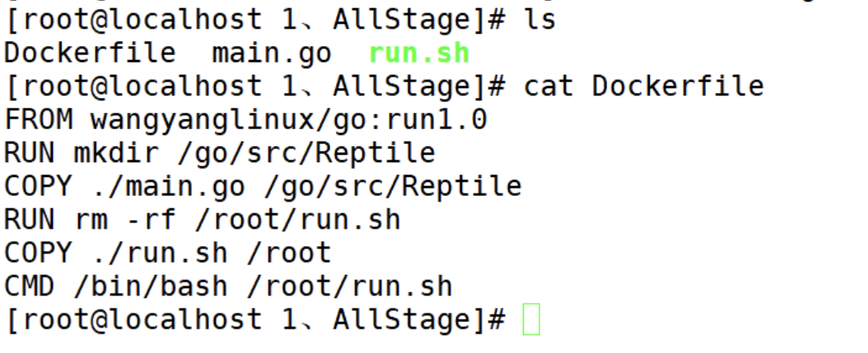This screenshot has width=868, height=353.
Task: Click the ls command on the first prompt
Action: pos(539,20)
